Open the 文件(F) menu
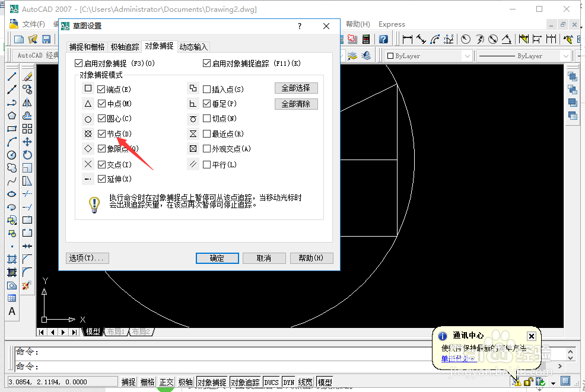 [34, 24]
